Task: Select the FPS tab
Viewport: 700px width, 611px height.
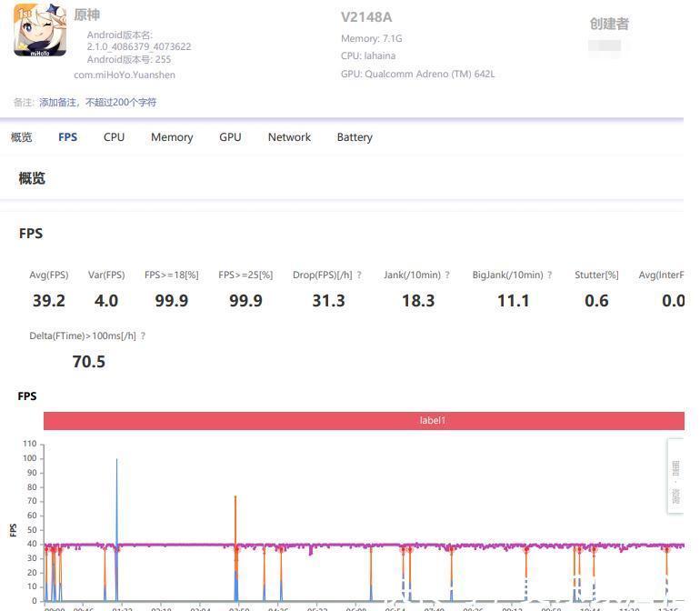Action: [68, 137]
